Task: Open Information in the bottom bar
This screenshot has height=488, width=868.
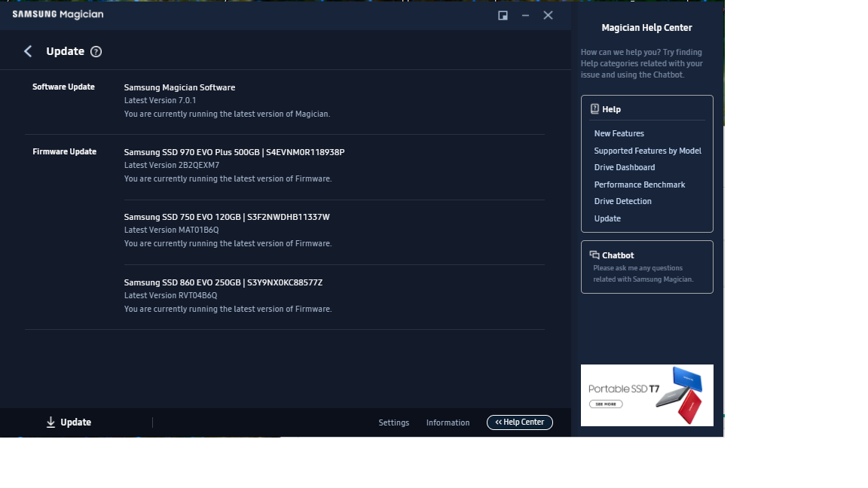Action: [448, 422]
